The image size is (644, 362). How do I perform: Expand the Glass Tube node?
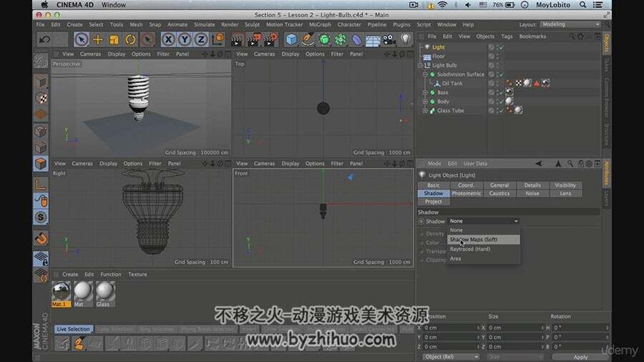[x=425, y=110]
